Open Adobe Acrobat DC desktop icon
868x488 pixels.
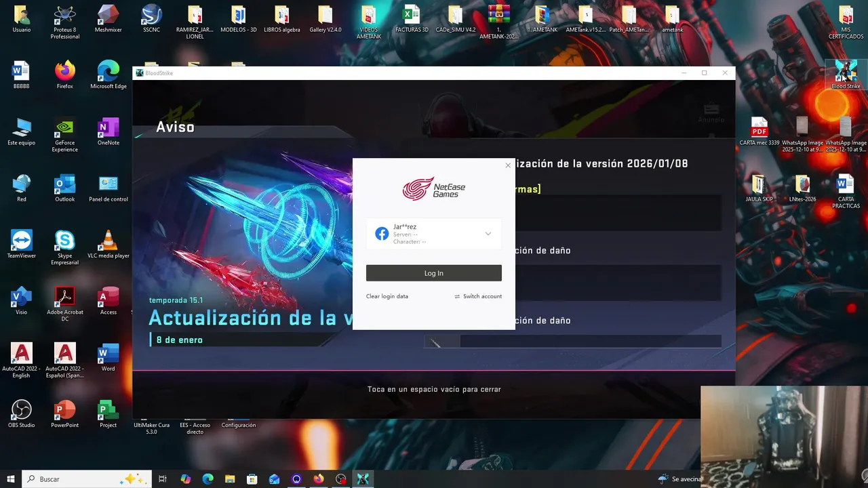pyautogui.click(x=65, y=304)
